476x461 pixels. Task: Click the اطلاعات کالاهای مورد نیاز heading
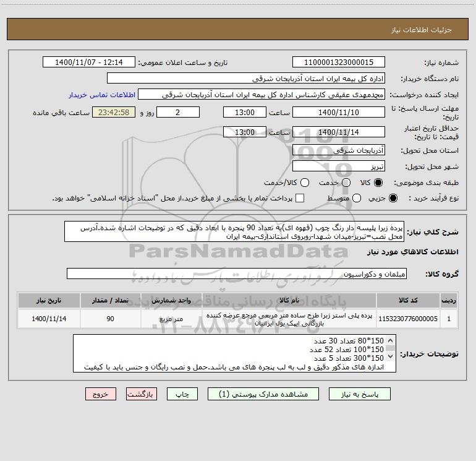coord(412,252)
